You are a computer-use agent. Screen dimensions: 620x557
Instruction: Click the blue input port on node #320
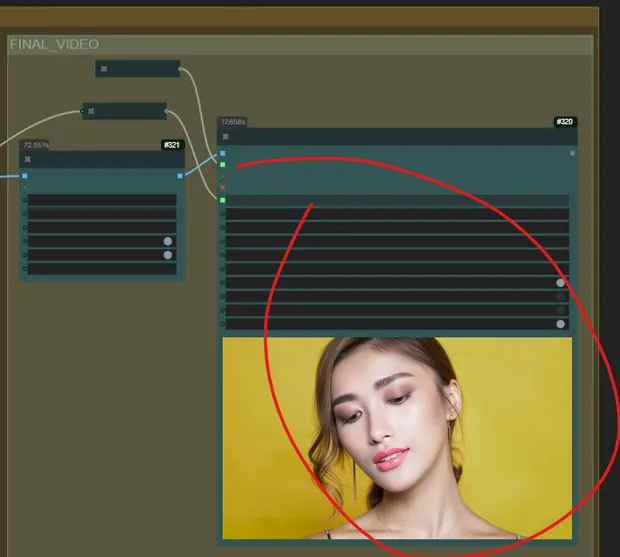[x=222, y=154]
